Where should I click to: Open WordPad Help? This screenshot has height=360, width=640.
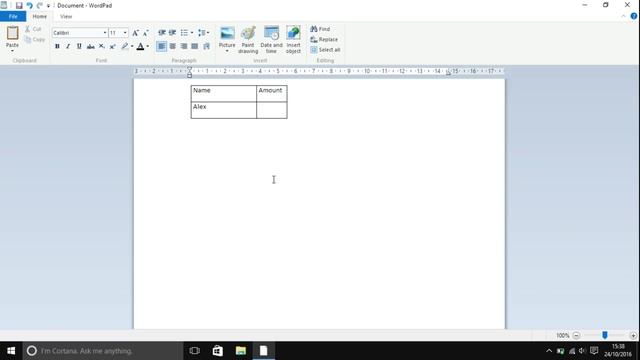(x=634, y=16)
